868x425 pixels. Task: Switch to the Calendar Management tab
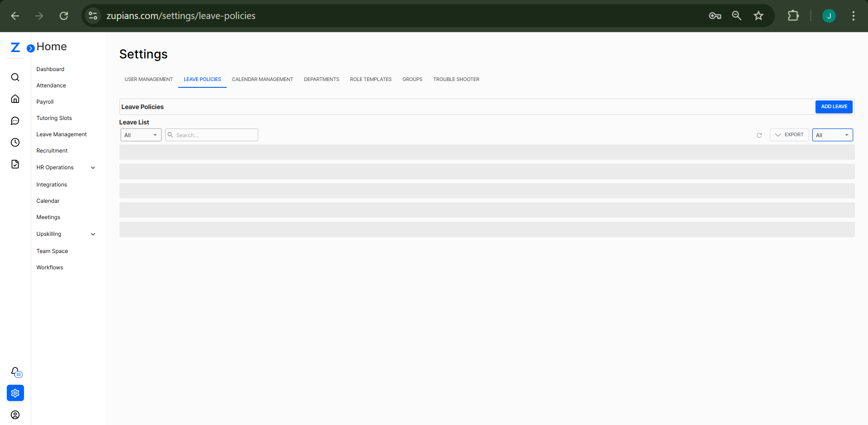coord(262,79)
